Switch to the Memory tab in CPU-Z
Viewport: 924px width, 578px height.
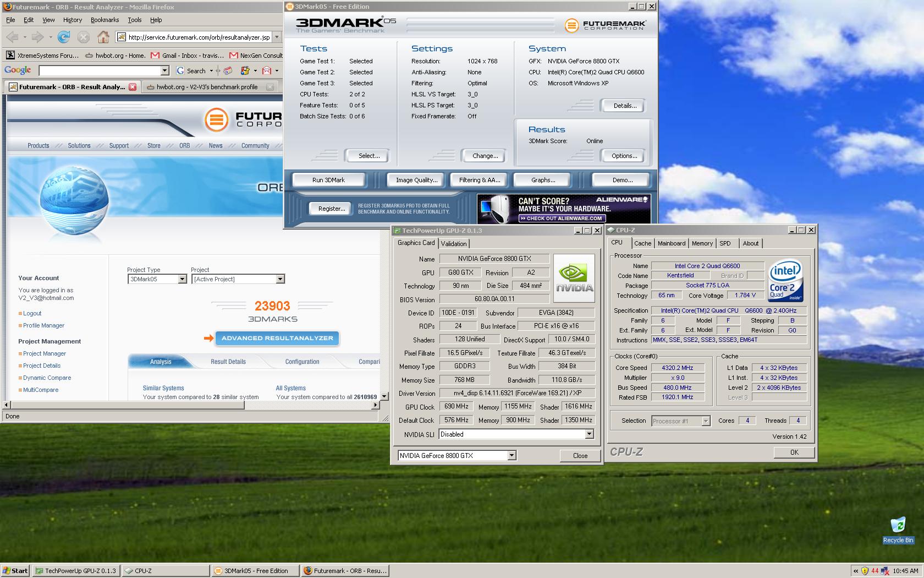coord(702,243)
